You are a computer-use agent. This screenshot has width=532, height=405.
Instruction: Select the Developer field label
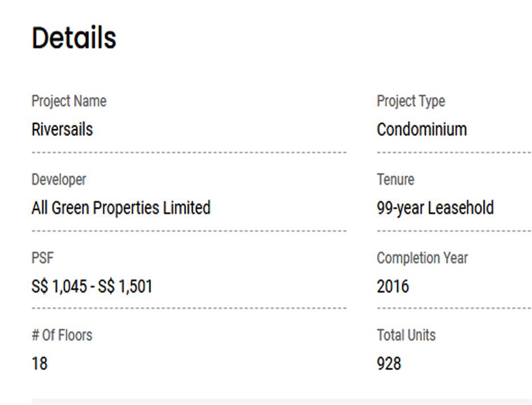point(59,180)
